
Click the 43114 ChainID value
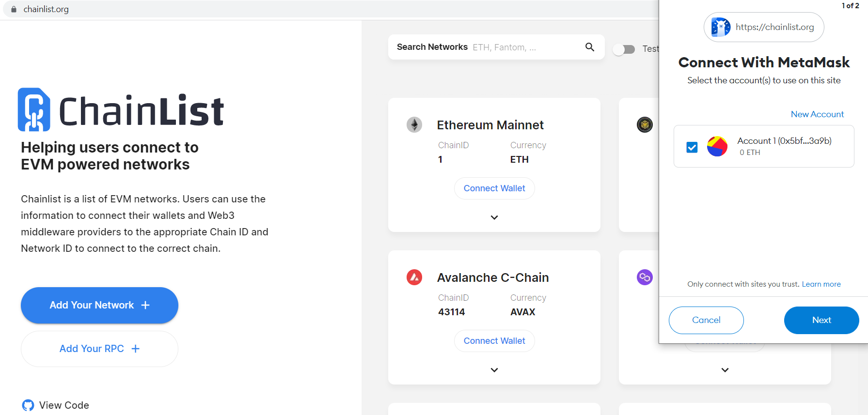coord(451,312)
